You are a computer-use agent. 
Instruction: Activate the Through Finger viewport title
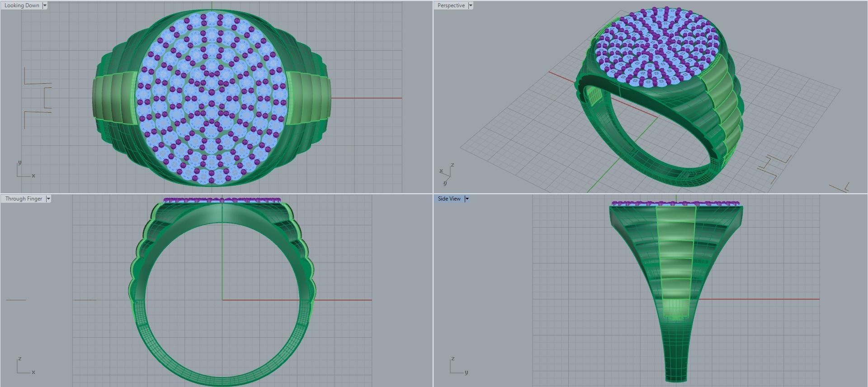point(24,199)
